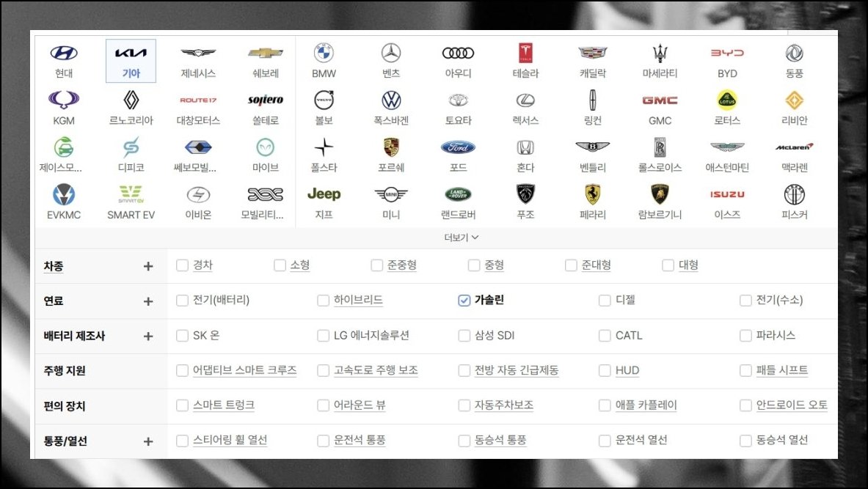Pick the SMART EV brand logo
This screenshot has width=868, height=489.
pyautogui.click(x=131, y=194)
